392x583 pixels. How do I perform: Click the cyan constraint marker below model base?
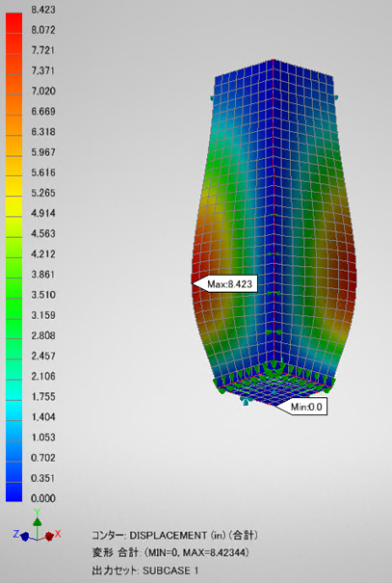tap(246, 401)
